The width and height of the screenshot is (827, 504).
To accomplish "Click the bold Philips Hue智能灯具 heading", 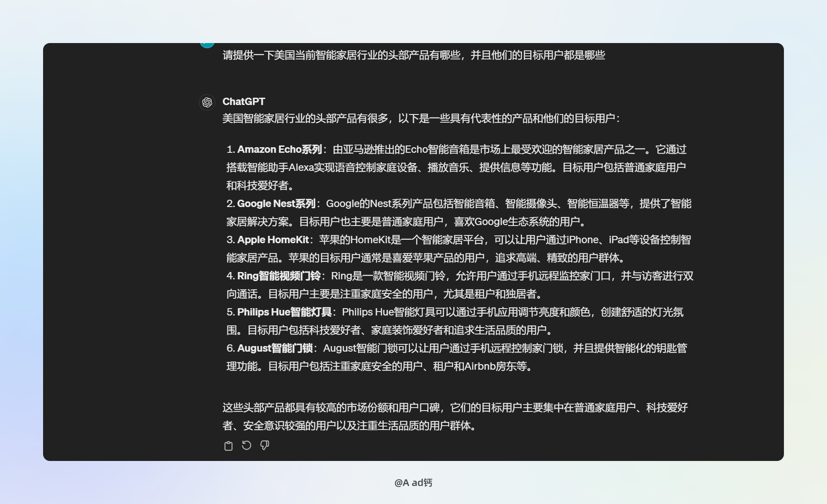I will click(284, 312).
